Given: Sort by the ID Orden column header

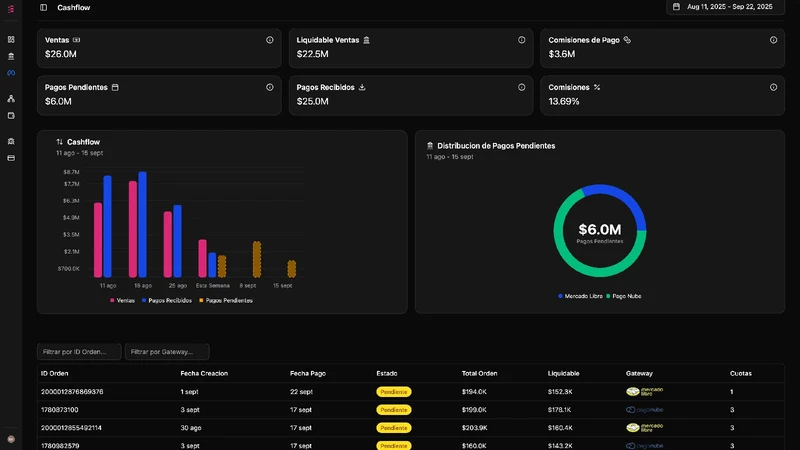Looking at the screenshot, I should [x=55, y=373].
